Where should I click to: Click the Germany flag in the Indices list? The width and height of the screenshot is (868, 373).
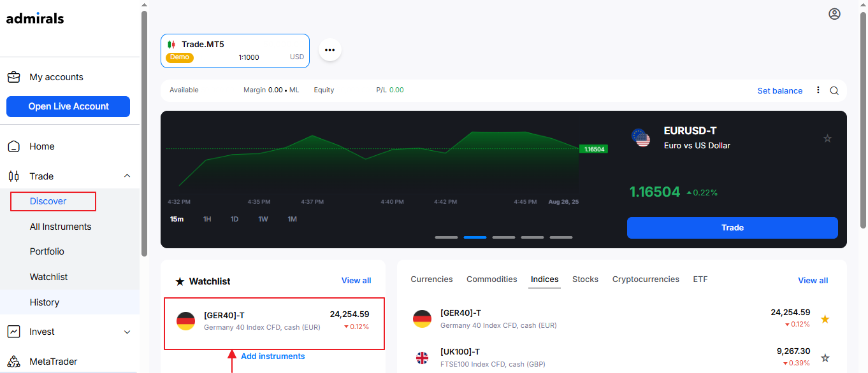tap(422, 319)
